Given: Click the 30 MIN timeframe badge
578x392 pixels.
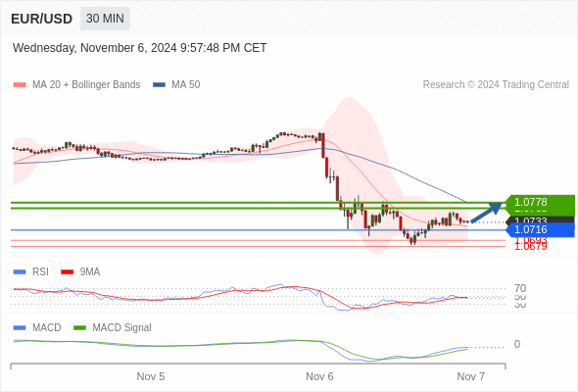Looking at the screenshot, I should [x=105, y=19].
